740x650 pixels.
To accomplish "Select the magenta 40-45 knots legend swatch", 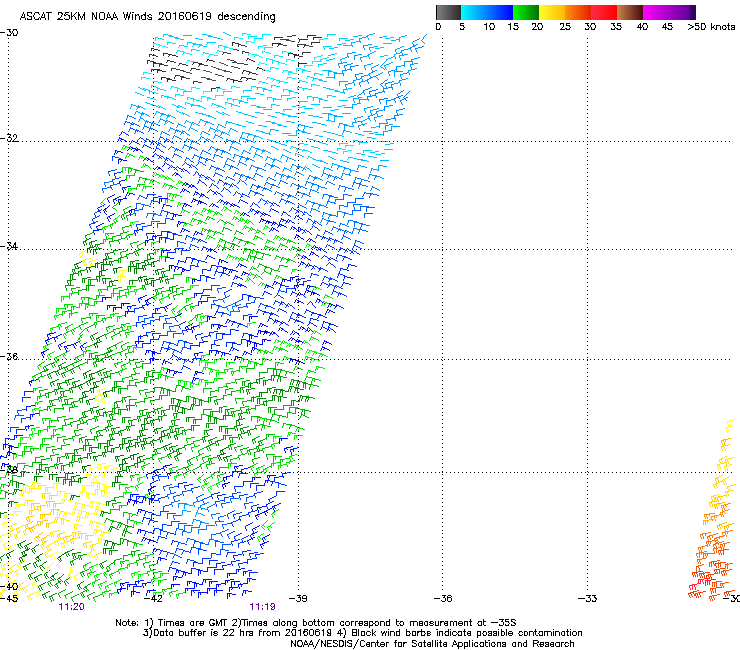I will 656,12.
